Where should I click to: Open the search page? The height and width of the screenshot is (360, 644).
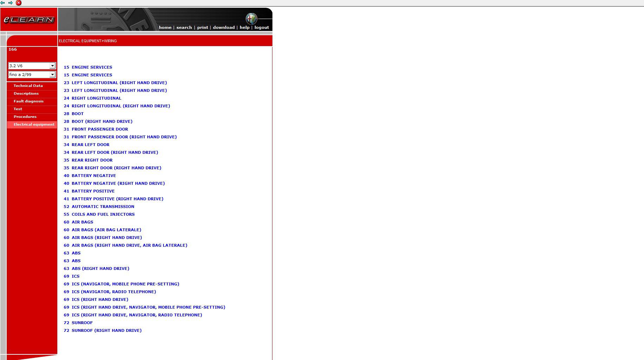click(184, 27)
